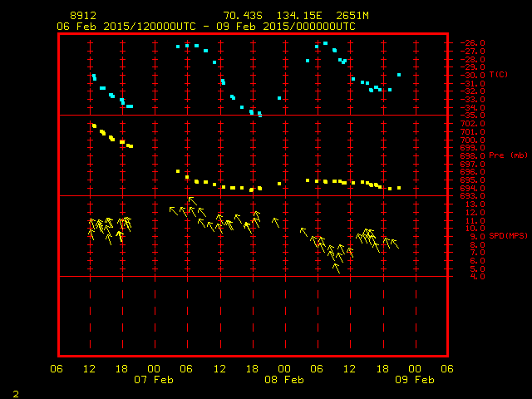Click the page number 2 below the chart

pyautogui.click(x=16, y=394)
